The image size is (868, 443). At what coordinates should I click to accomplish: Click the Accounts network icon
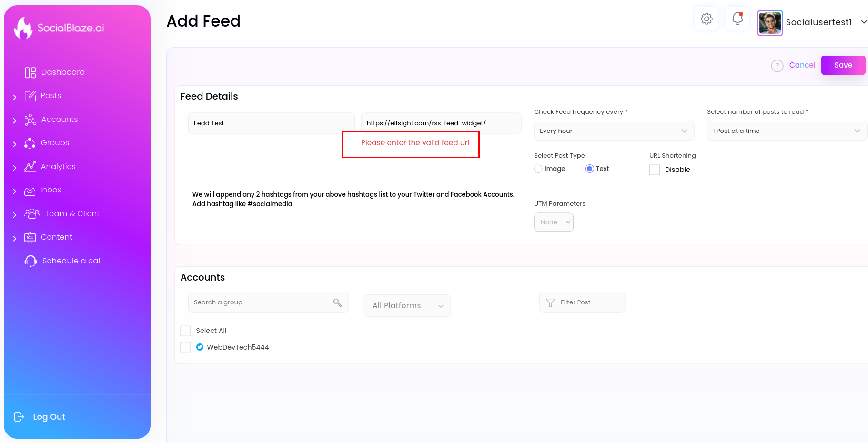pos(30,120)
